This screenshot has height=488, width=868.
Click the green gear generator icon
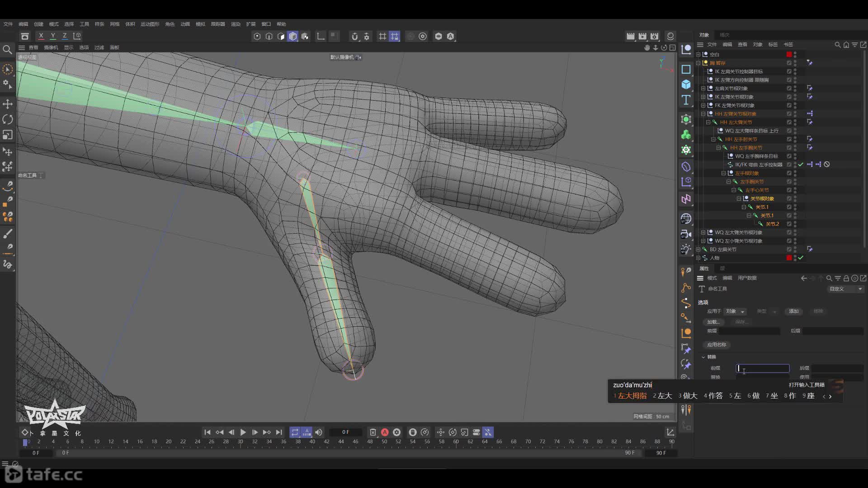(x=686, y=150)
